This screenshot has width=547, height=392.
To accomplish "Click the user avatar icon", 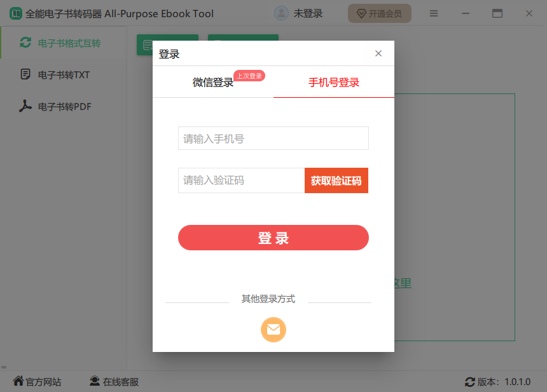I will (x=281, y=13).
